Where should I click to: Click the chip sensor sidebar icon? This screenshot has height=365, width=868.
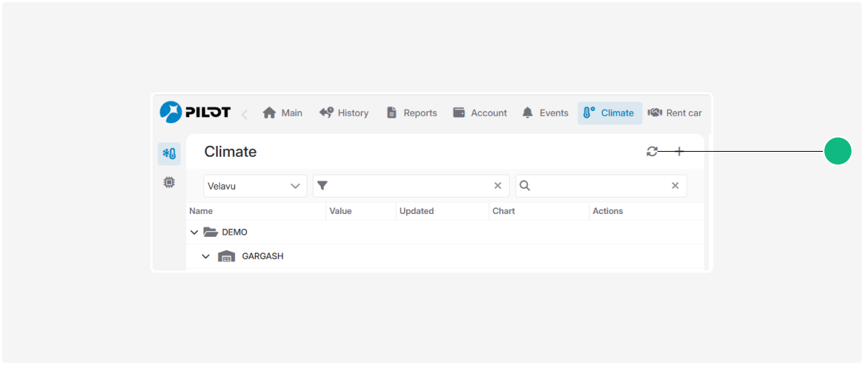point(169,182)
